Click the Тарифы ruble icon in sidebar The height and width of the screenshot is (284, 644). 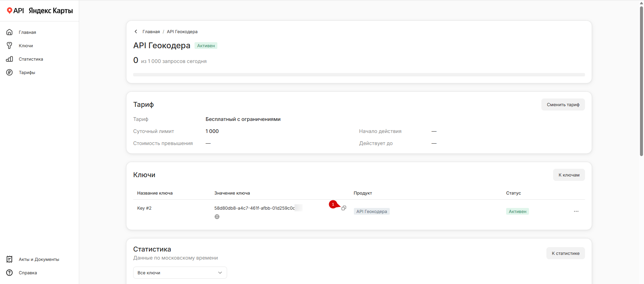(9, 72)
